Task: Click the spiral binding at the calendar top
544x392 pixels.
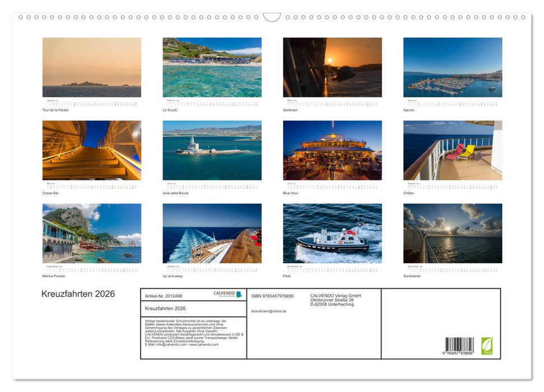Action: (x=272, y=18)
